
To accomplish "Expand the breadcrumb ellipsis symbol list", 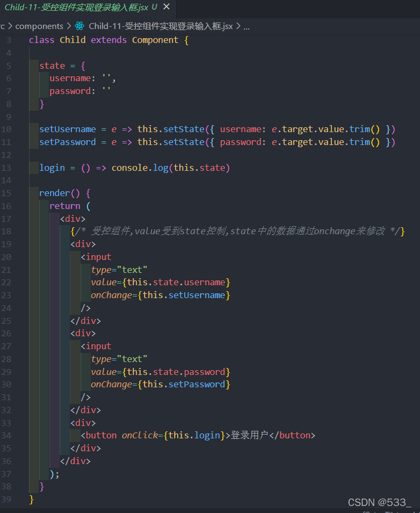I will pos(247,27).
